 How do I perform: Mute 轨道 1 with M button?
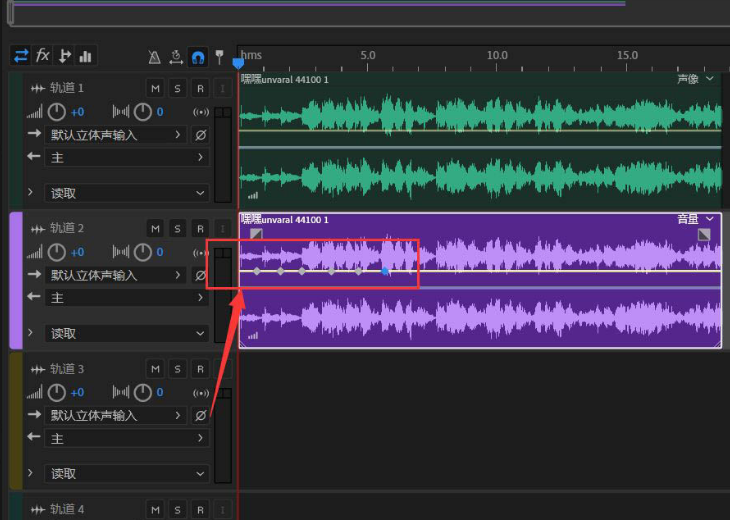pyautogui.click(x=155, y=88)
